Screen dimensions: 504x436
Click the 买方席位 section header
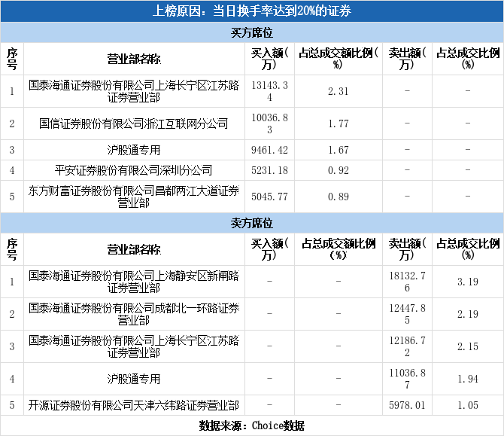point(252,32)
